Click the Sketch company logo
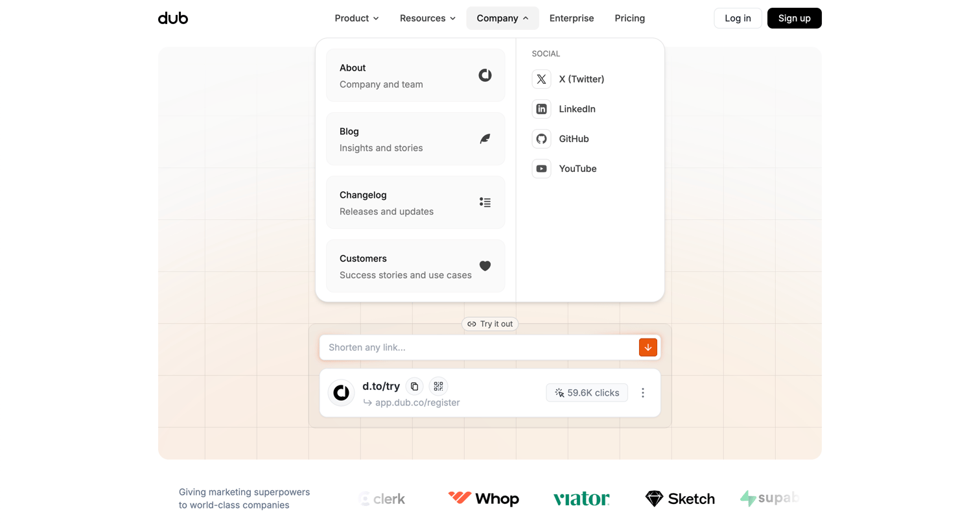980x528 pixels. [x=680, y=498]
